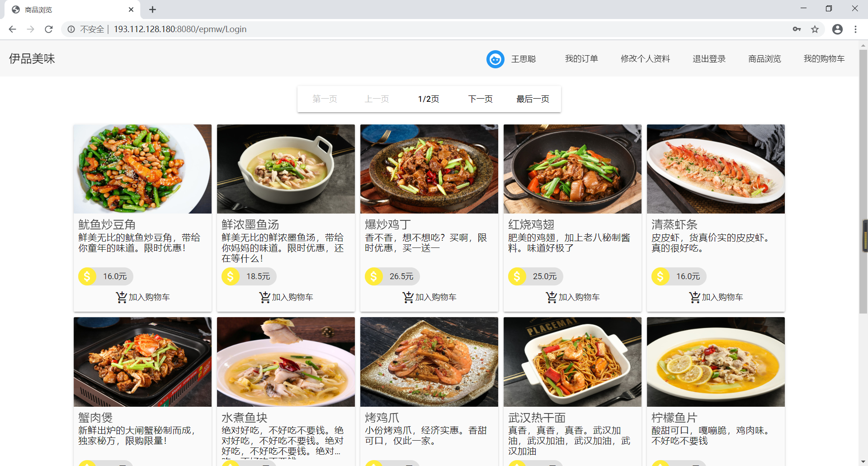
Task: Click the yellow dollar icon for 清蒸虾条
Action: pyautogui.click(x=660, y=276)
